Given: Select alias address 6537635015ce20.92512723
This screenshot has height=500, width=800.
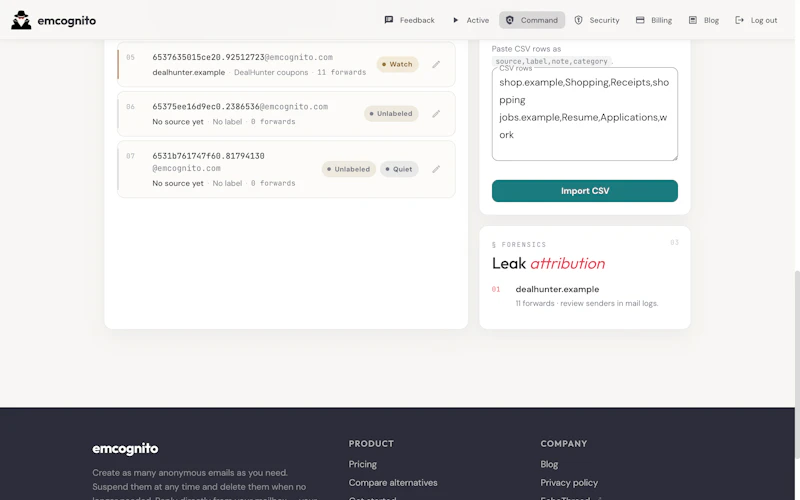Looking at the screenshot, I should pyautogui.click(x=242, y=57).
